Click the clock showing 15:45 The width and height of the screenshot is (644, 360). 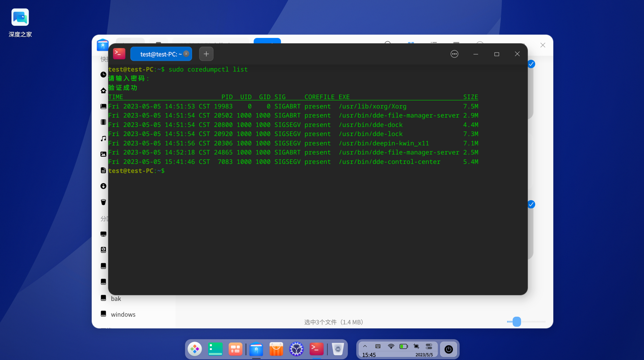(x=369, y=355)
